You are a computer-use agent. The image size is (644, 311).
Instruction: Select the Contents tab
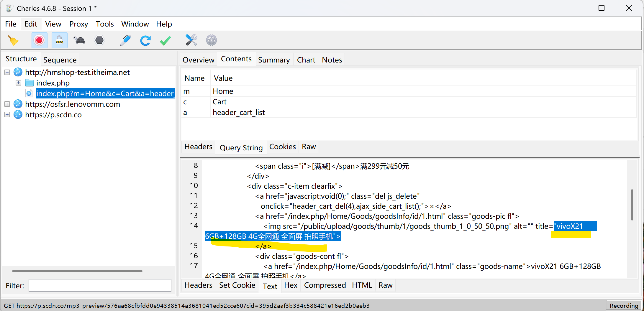236,59
